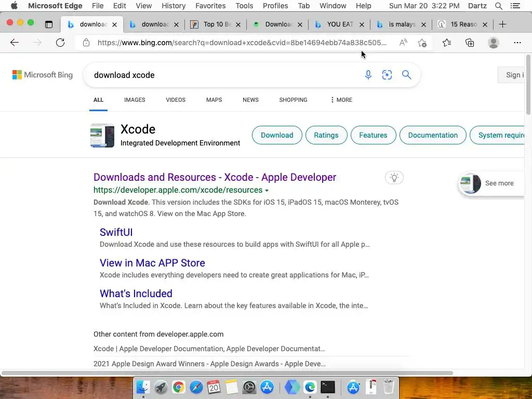
Task: Open the Favorites menu in menu bar
Action: pyautogui.click(x=210, y=6)
